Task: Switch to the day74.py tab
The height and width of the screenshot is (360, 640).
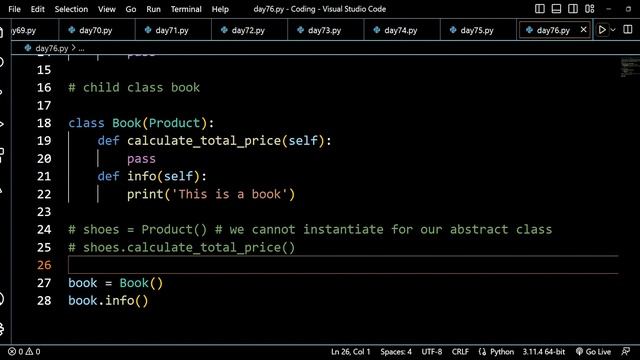Action: 402,30
